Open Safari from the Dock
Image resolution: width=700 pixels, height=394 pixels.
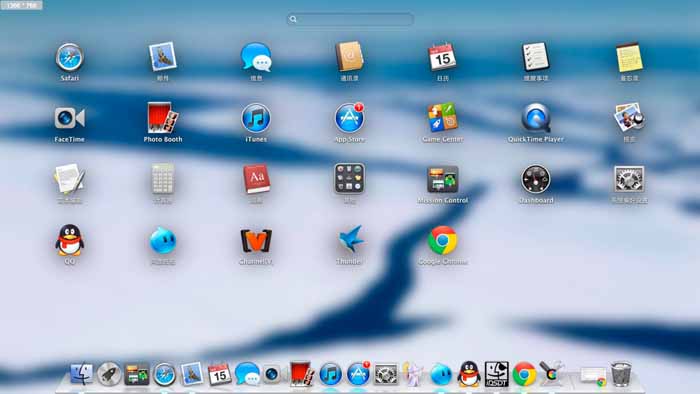click(164, 374)
